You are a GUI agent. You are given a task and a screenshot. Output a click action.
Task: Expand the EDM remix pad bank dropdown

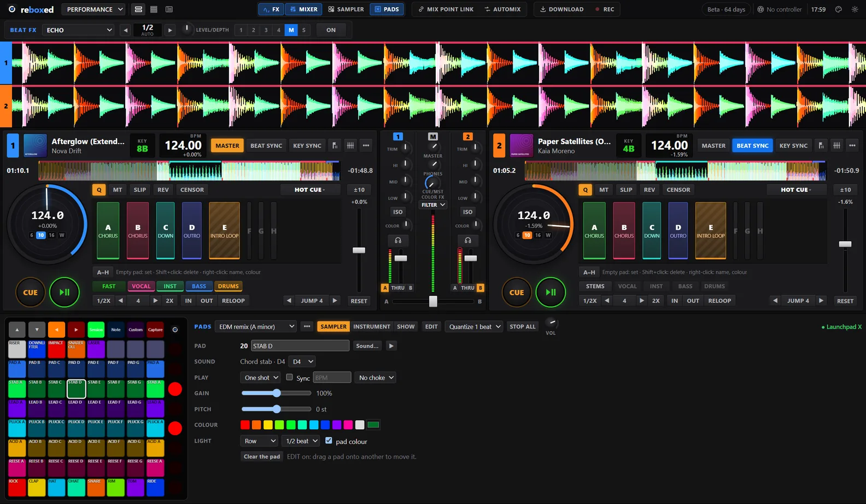pos(255,326)
